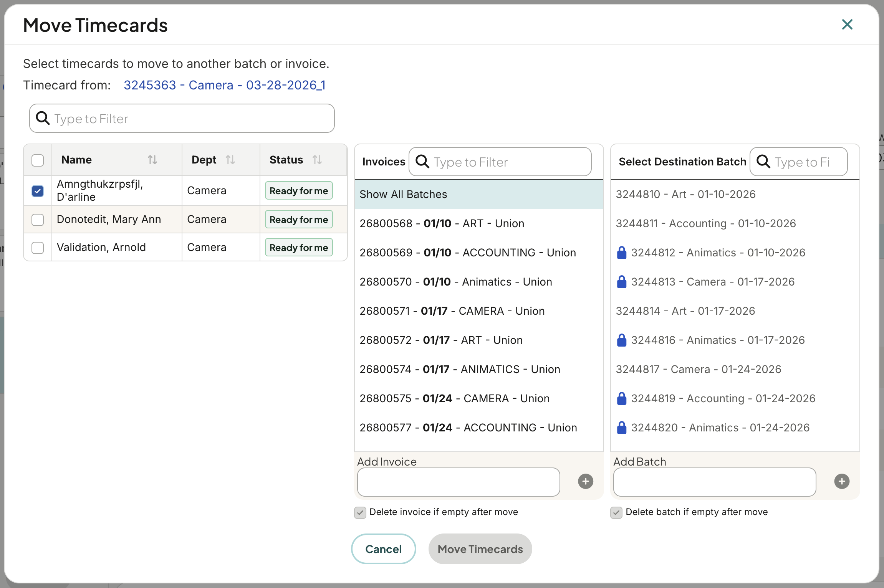Click Ready for me status of Arnold
This screenshot has height=588, width=884.
click(299, 248)
